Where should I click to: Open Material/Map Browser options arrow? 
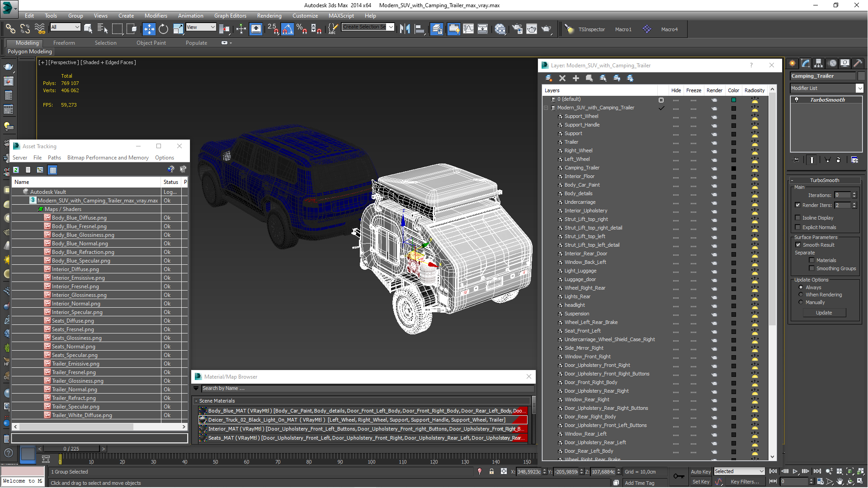tap(196, 389)
